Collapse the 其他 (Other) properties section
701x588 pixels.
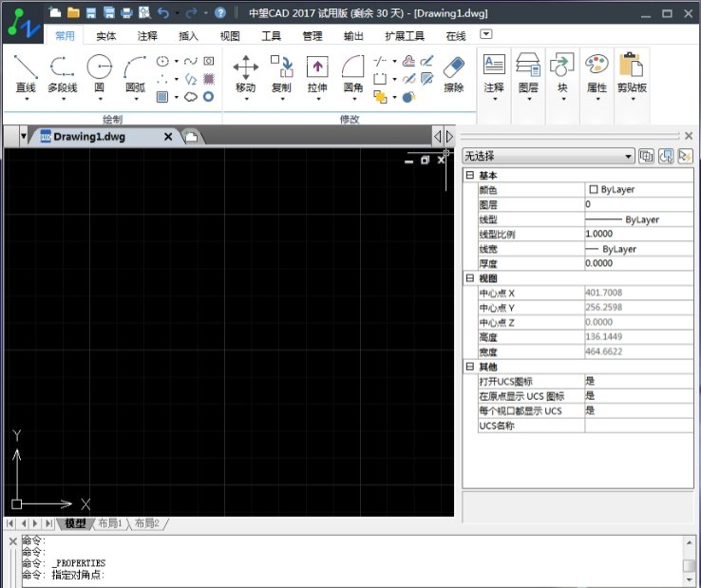pos(470,367)
